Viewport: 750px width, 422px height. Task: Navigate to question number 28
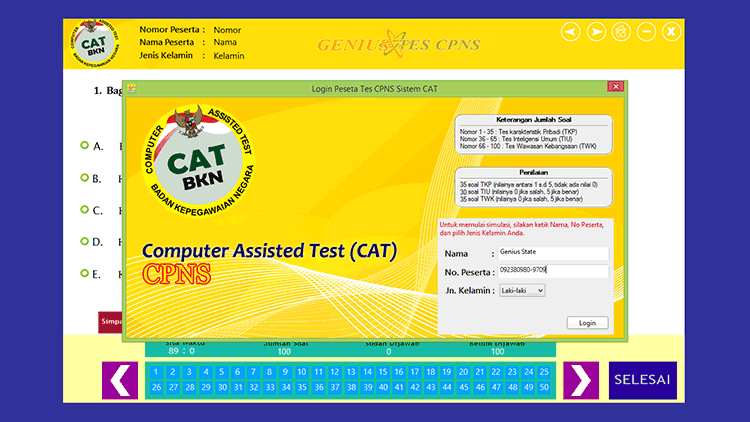tap(189, 388)
